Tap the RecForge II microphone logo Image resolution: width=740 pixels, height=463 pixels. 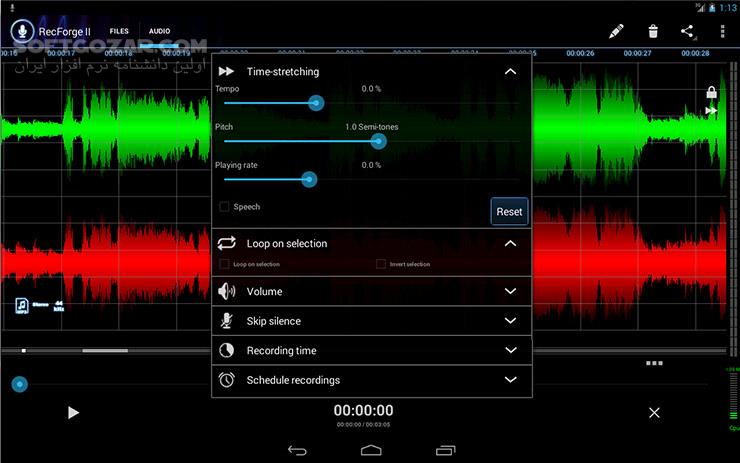[x=22, y=31]
